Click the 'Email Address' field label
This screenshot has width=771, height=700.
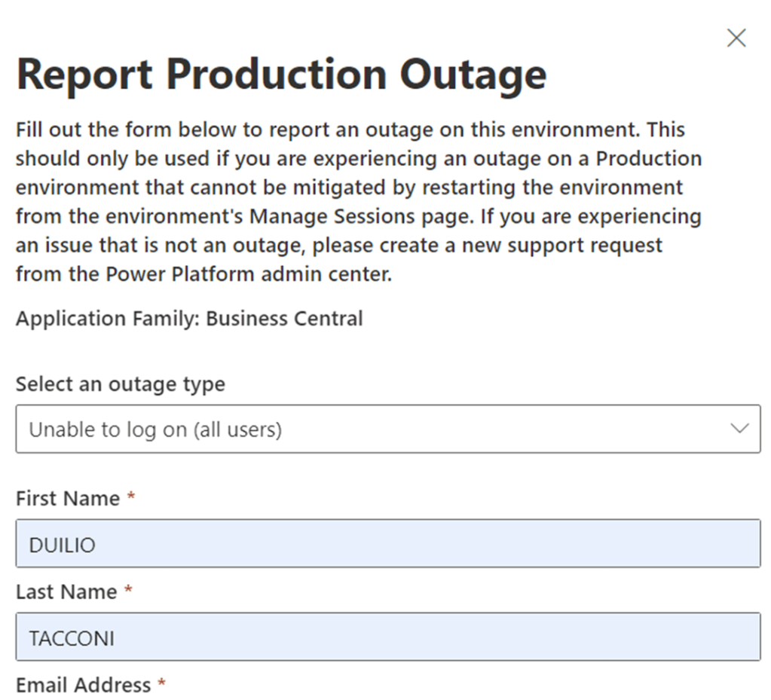tap(83, 685)
